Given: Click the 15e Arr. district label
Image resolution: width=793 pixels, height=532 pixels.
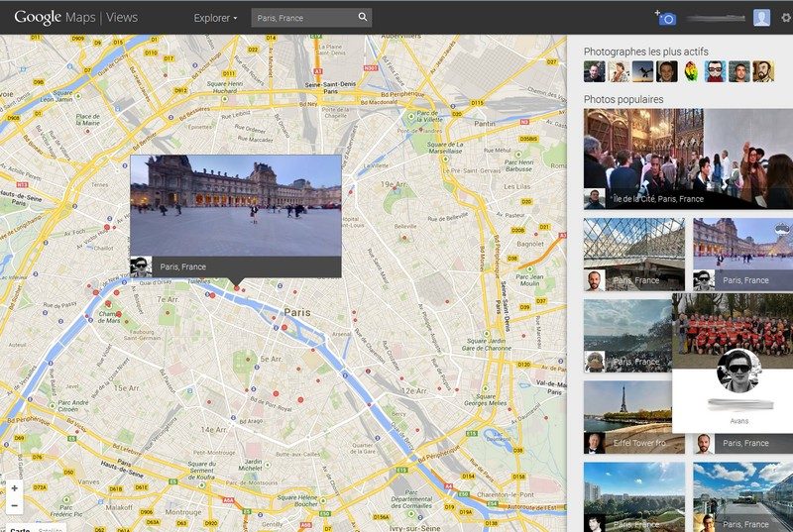Looking at the screenshot, I should [x=127, y=388].
